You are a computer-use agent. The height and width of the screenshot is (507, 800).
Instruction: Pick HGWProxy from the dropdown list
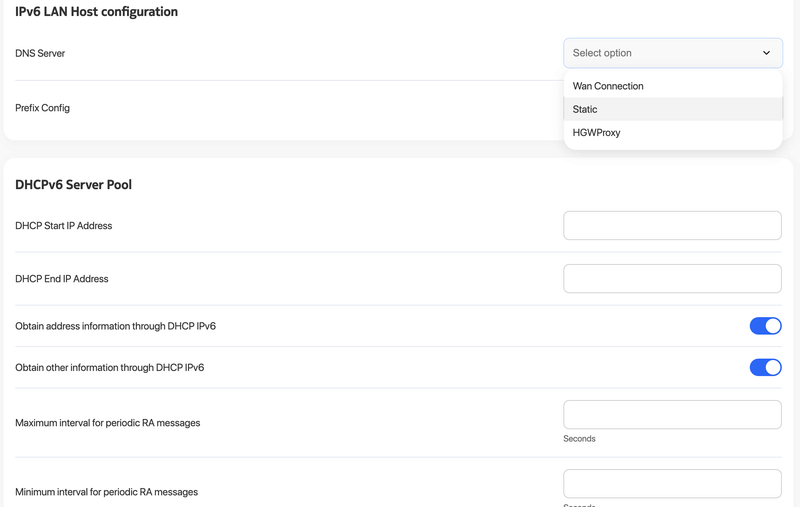(x=672, y=133)
